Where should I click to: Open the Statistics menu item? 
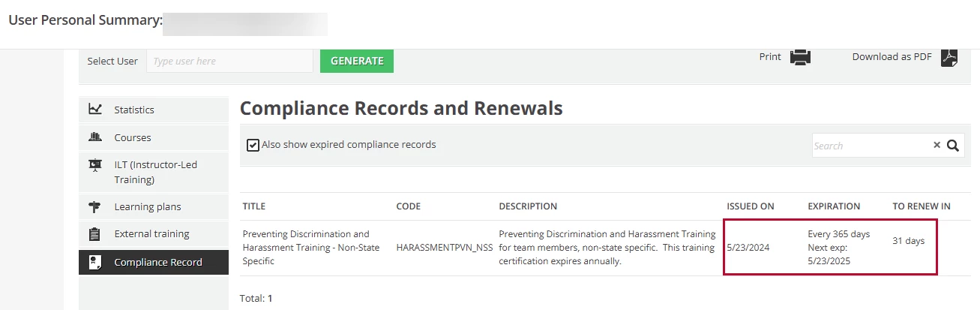134,110
